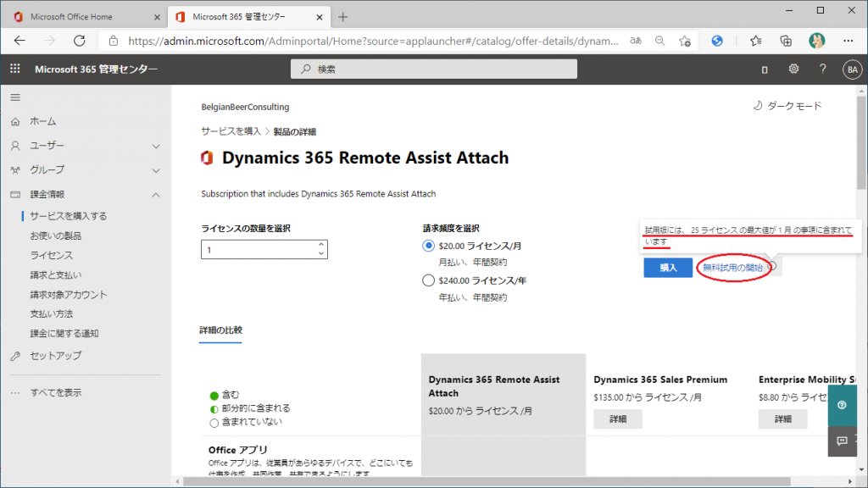The image size is (868, 488).
Task: Open the browser collections icon
Action: (786, 41)
